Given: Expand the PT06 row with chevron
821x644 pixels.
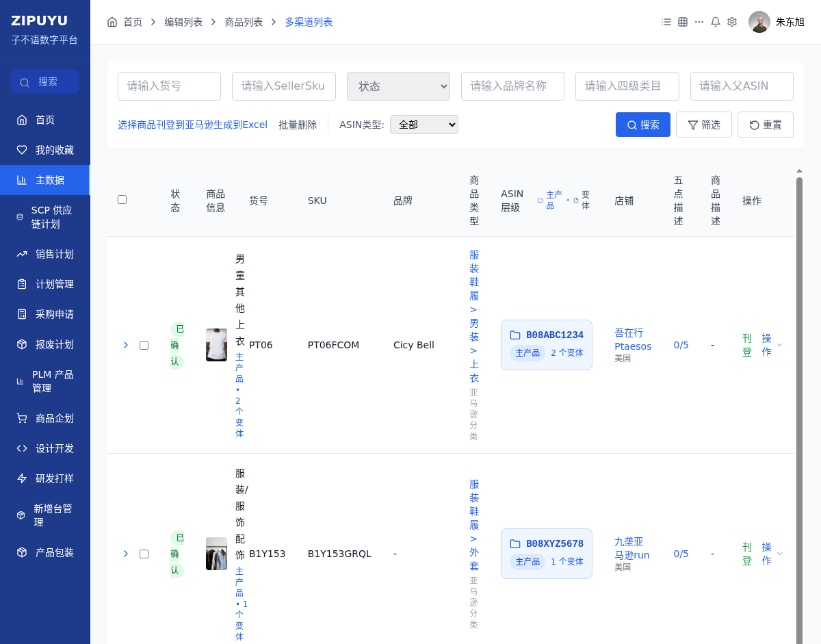Looking at the screenshot, I should coord(126,345).
